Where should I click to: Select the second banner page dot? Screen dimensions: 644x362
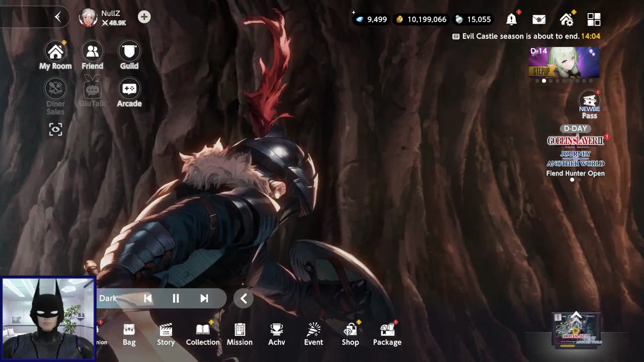tap(544, 81)
